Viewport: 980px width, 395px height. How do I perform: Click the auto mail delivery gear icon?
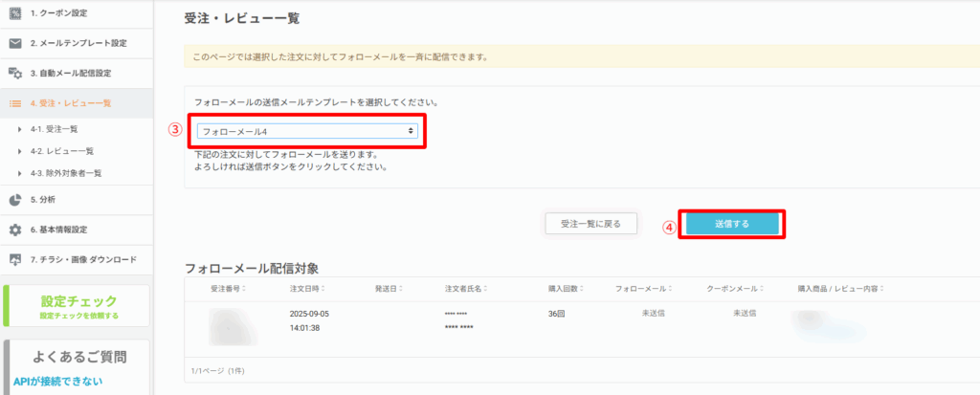15,74
